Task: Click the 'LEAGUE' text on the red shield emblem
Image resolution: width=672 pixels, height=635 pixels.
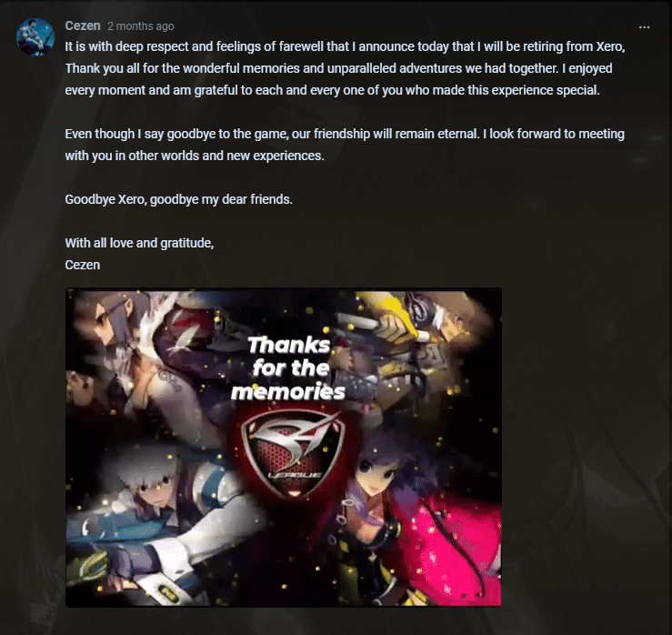Action: 296,475
